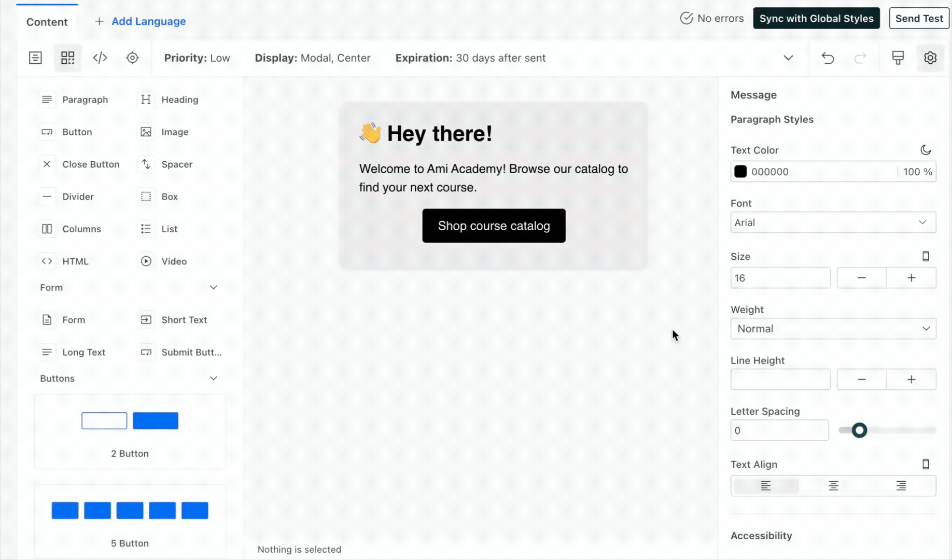Viewport: 952px width, 560px height.
Task: Select the document content view icon
Action: click(x=35, y=58)
